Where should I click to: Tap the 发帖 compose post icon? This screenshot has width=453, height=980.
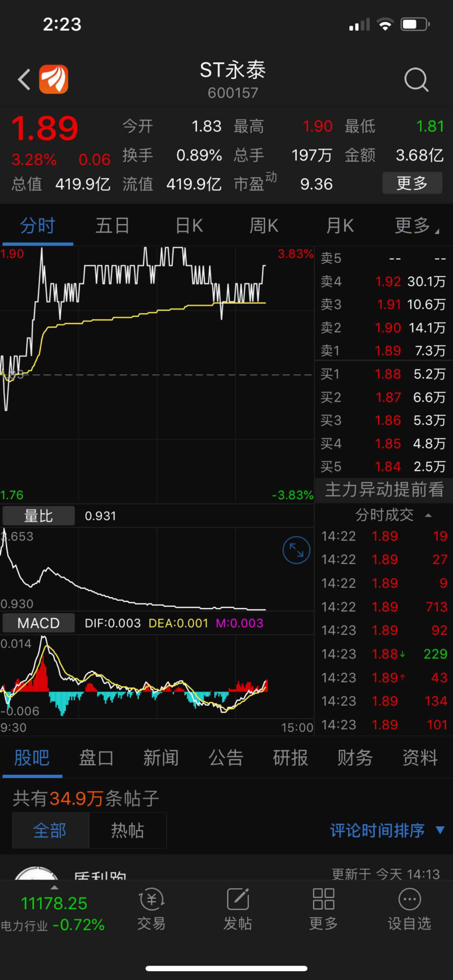[x=238, y=910]
